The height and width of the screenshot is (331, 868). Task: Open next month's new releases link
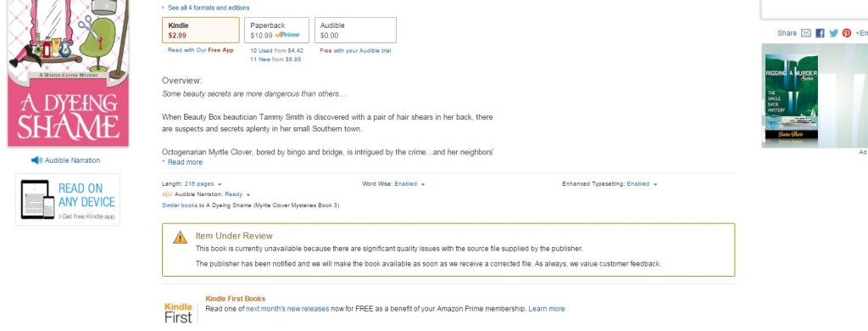287,309
